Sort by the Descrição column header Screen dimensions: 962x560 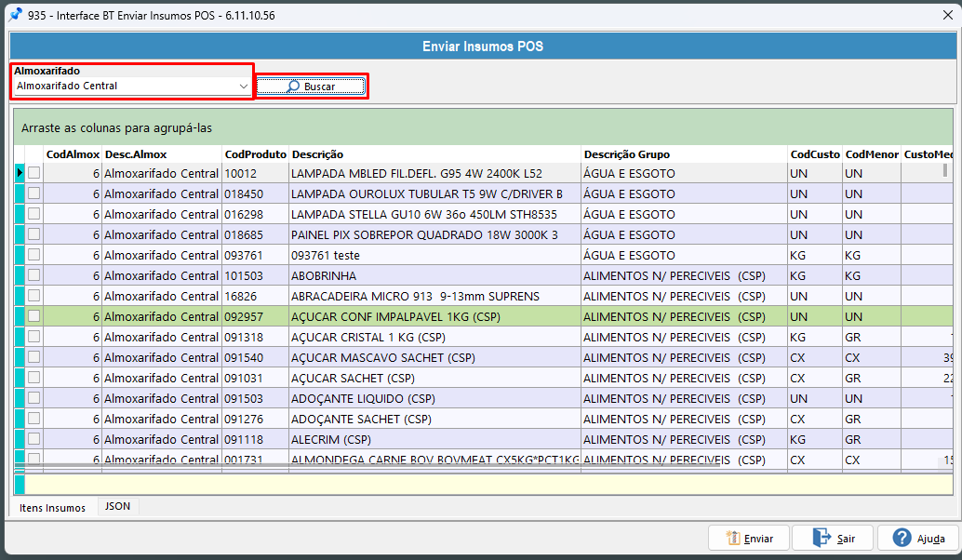[434, 154]
